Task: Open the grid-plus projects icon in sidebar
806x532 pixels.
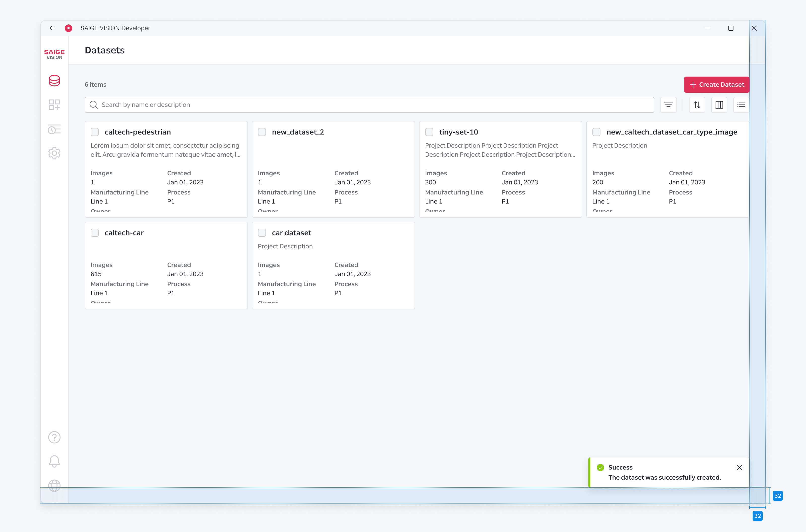Action: pos(54,105)
